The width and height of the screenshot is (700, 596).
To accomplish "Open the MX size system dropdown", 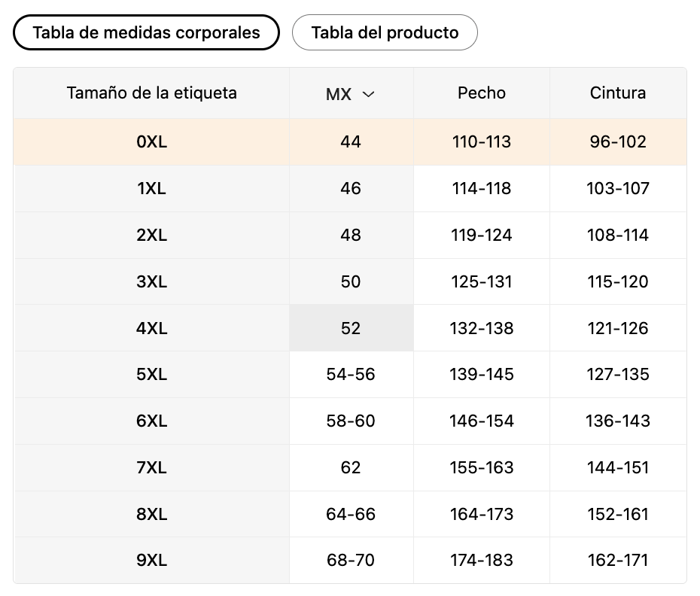I will tap(350, 94).
